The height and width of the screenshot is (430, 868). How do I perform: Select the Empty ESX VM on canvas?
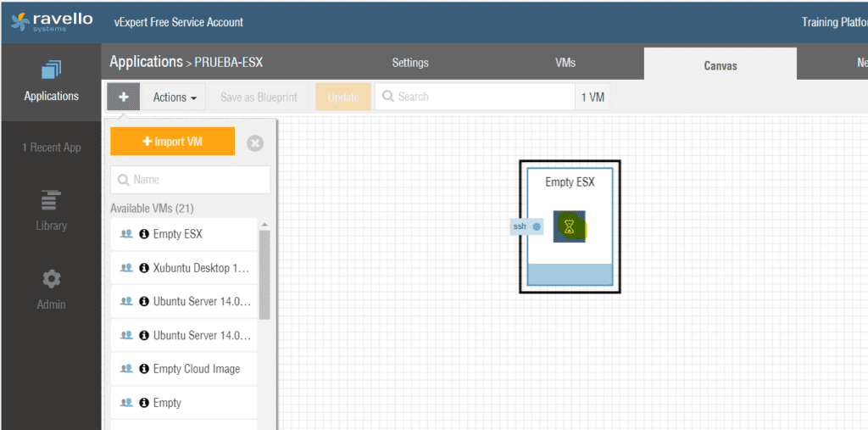(570, 226)
